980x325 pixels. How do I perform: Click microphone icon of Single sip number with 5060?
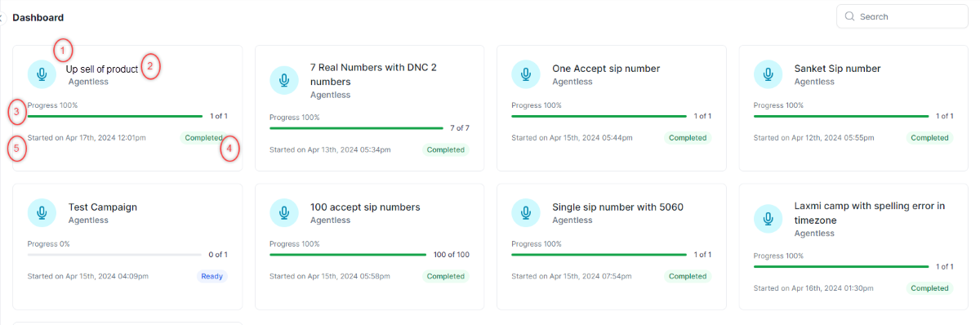(x=526, y=213)
